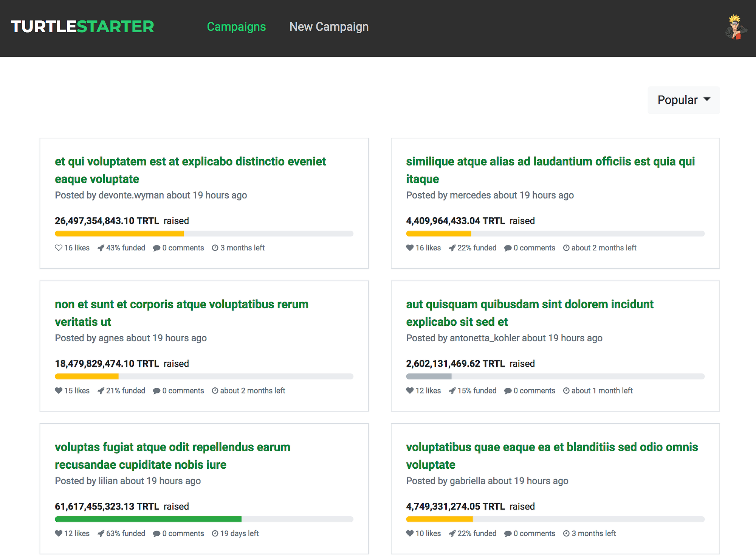Click the rocket icon beside 43% funded
Image resolution: width=756 pixels, height=558 pixels.
[101, 248]
